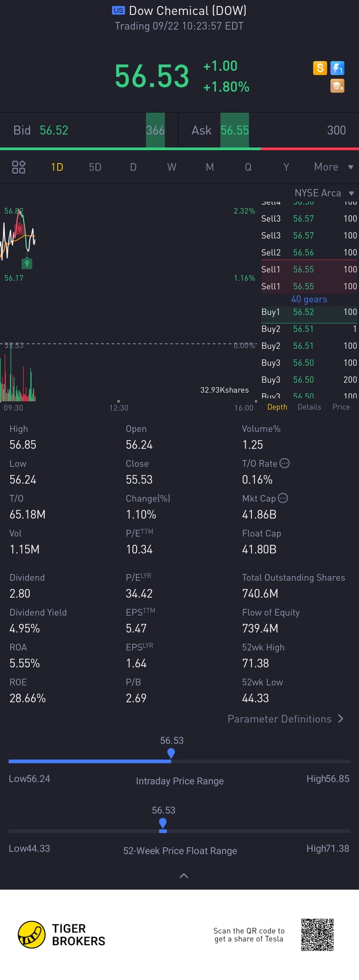Screen dimensions: 359x980
Task: Tap the Tiger Brokers logo
Action: [x=61, y=935]
